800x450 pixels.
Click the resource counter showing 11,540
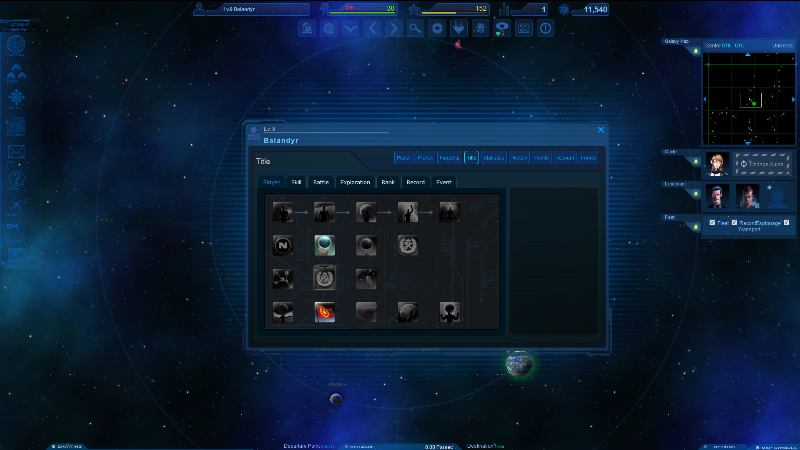[589, 9]
